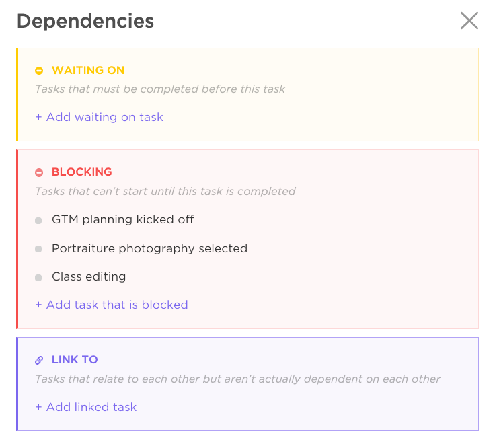Click status dot beside Class editing
This screenshot has height=448, width=497.
tap(38, 277)
